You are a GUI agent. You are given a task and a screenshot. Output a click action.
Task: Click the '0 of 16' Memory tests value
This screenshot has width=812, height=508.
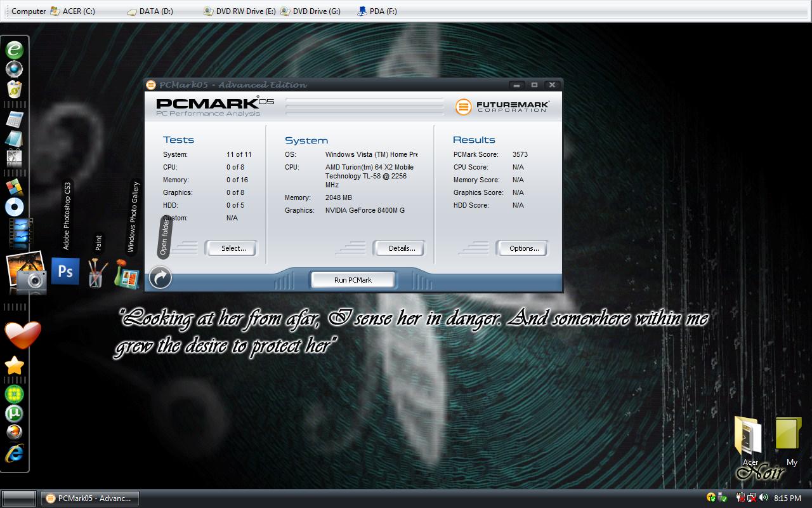click(x=237, y=180)
